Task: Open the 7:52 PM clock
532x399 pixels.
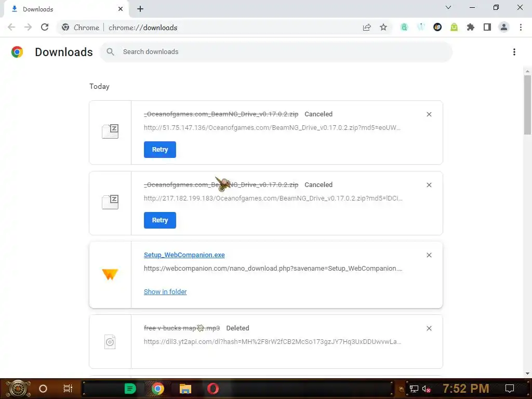Action: point(466,389)
